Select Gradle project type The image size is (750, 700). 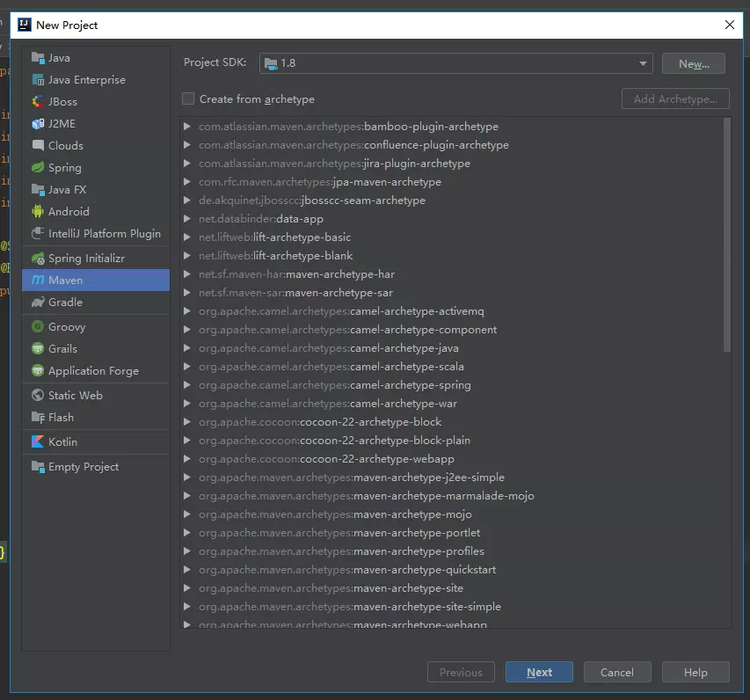pyautogui.click(x=96, y=303)
